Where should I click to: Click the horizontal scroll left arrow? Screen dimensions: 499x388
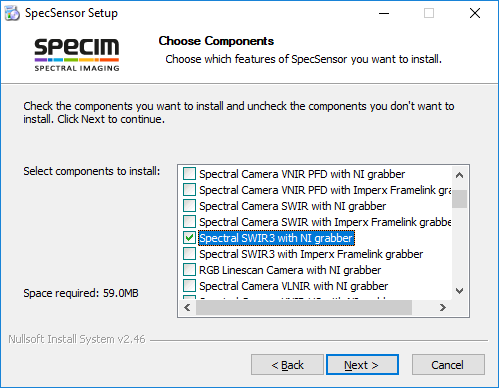pyautogui.click(x=188, y=307)
